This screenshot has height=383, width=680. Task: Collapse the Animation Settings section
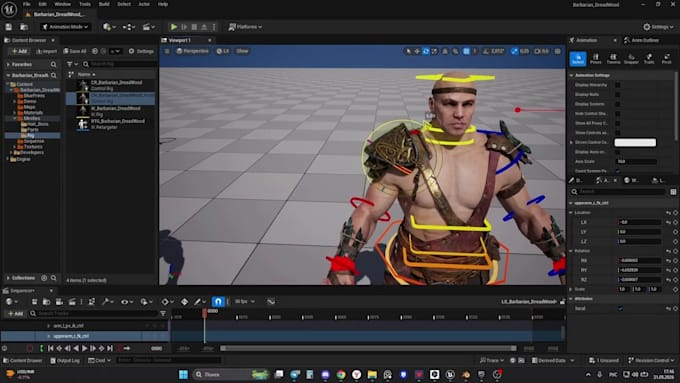[572, 75]
